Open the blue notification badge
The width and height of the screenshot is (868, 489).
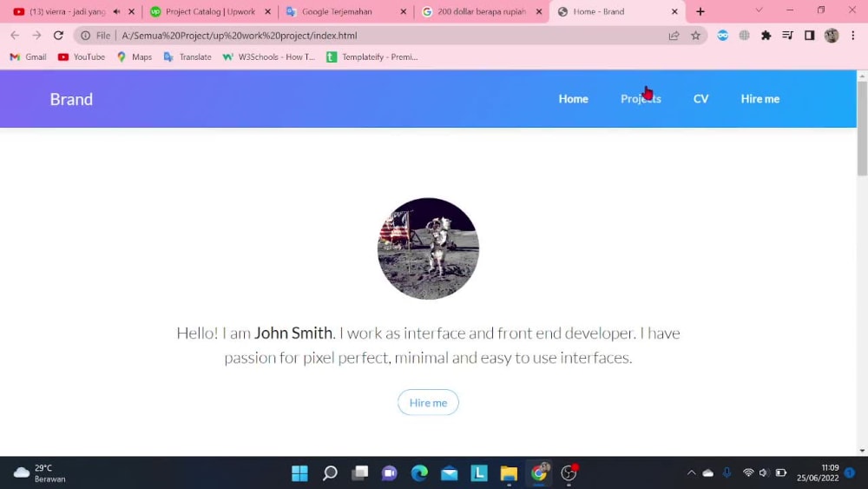[x=850, y=473]
